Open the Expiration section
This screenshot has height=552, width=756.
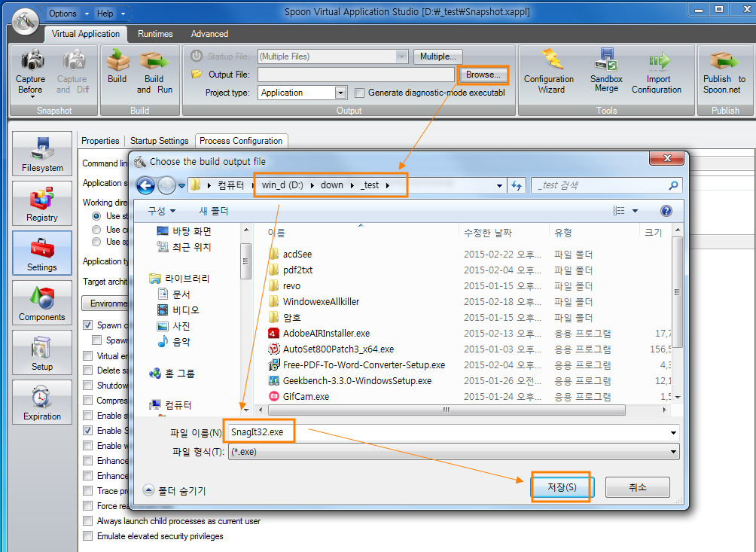(x=42, y=402)
